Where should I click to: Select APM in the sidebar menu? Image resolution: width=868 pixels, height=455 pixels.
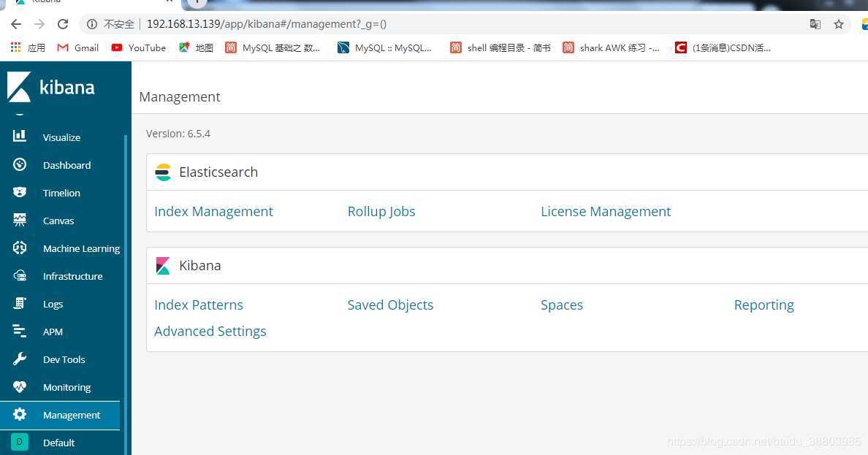(53, 332)
